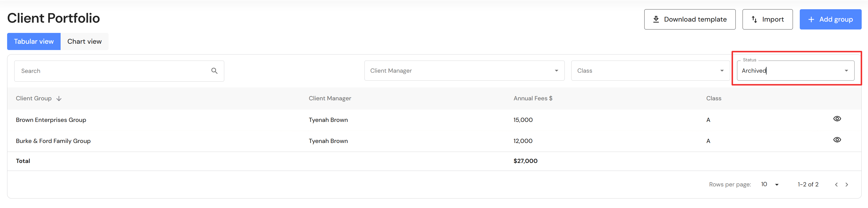
Task: View Brown Enterprises Group with eye icon
Action: click(837, 119)
